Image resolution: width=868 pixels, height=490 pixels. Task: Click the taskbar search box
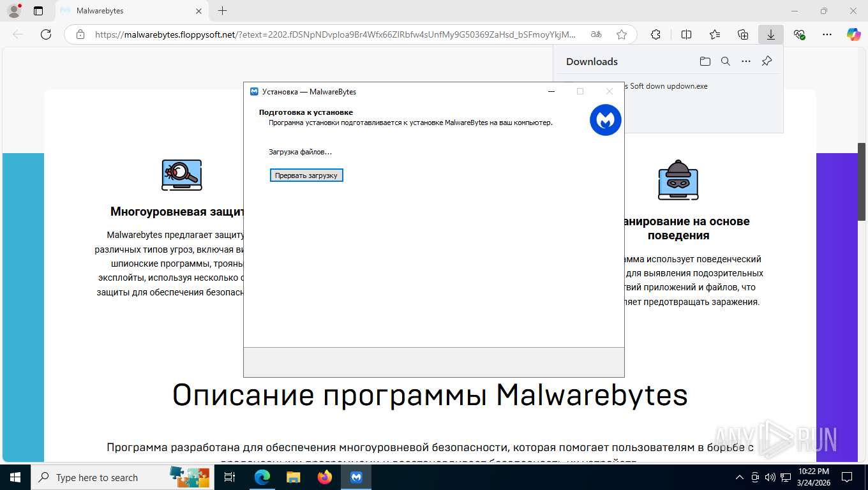[121, 477]
